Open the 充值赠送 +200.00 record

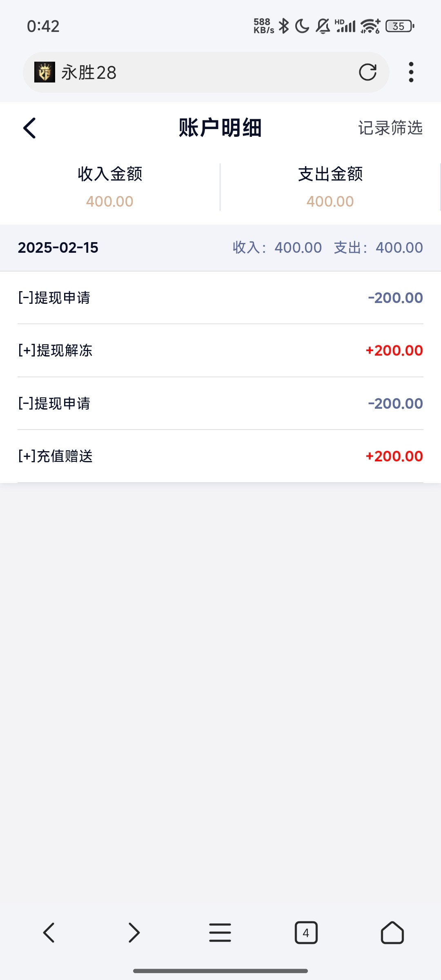[x=220, y=456]
